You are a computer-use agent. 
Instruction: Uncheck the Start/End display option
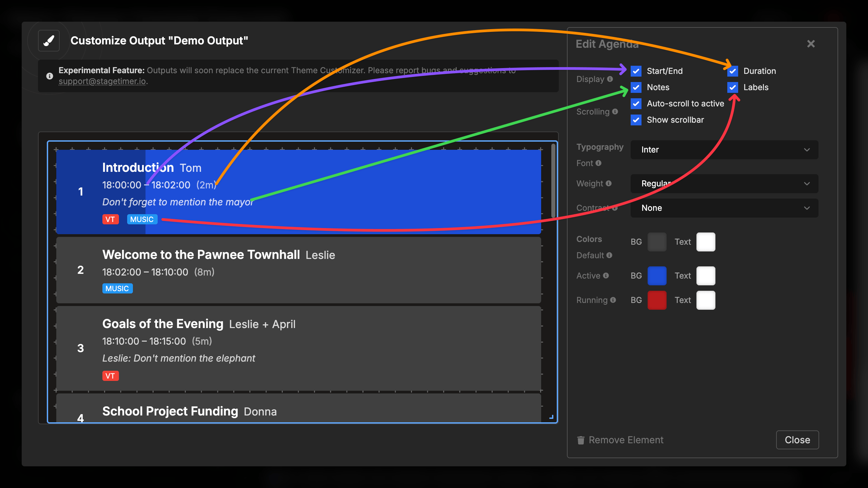click(636, 71)
